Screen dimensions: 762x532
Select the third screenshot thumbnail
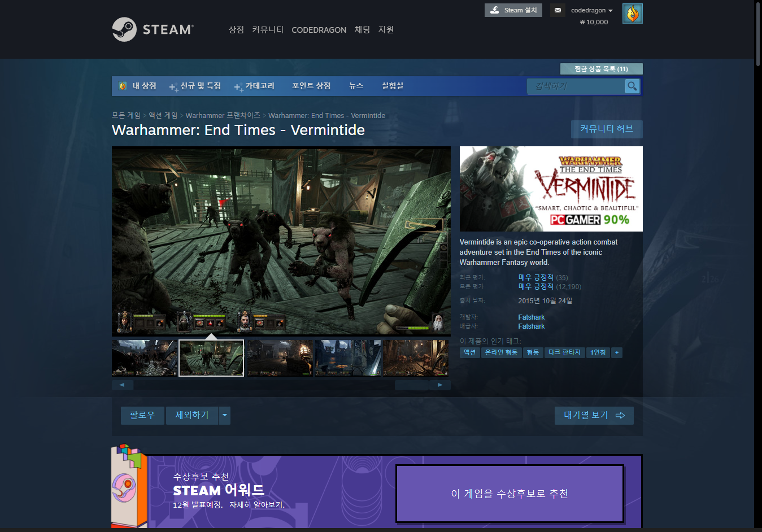pos(280,358)
